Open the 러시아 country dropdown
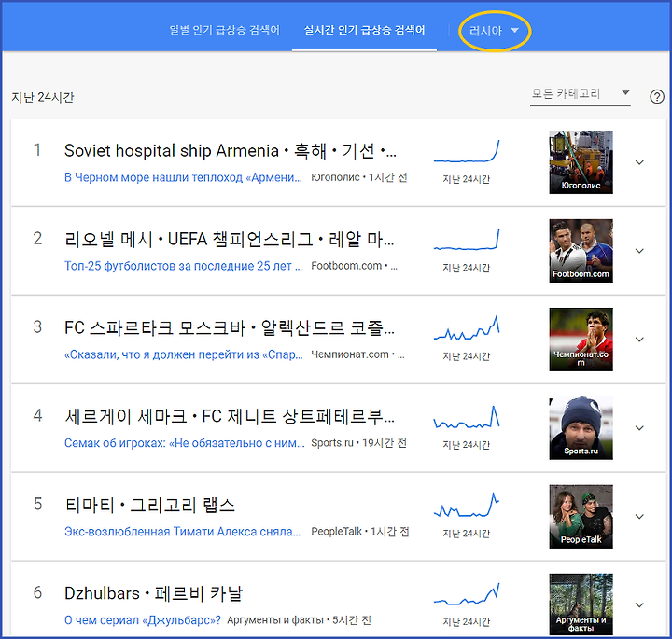 (x=494, y=31)
